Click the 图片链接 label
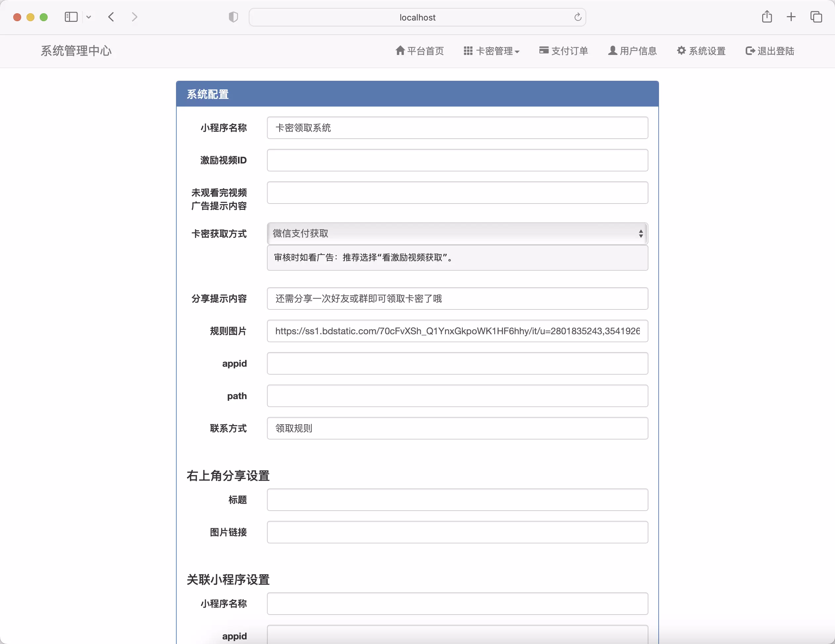The image size is (835, 644). [x=228, y=532]
